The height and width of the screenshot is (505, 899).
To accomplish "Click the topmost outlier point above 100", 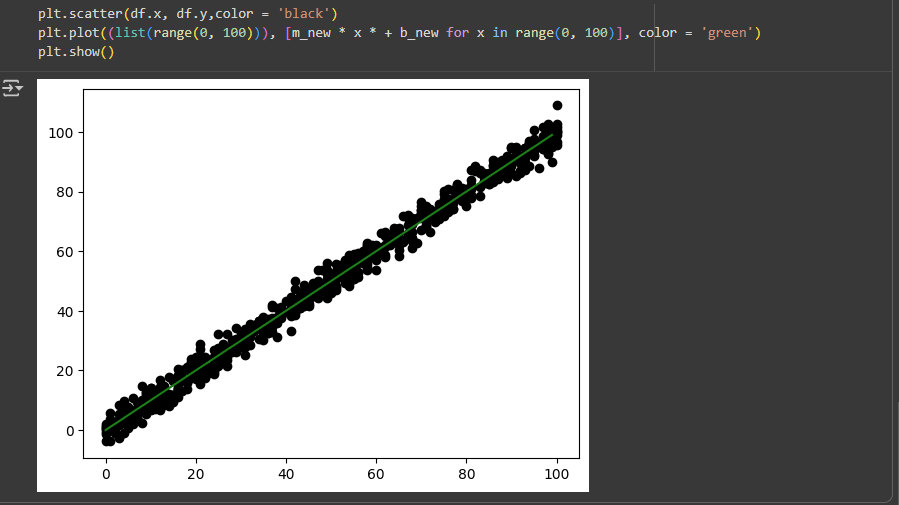I will 557,106.
